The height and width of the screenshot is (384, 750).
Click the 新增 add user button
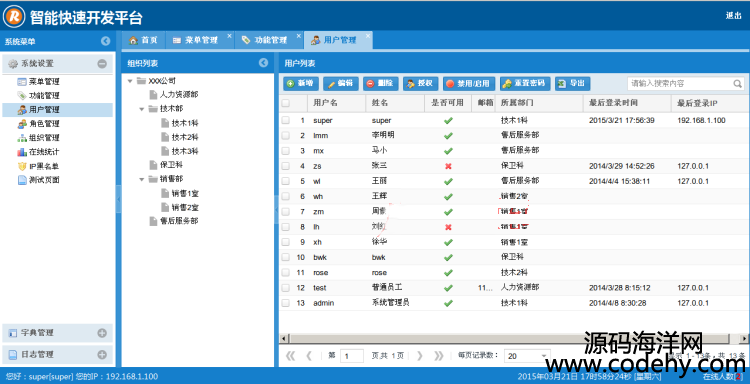301,83
